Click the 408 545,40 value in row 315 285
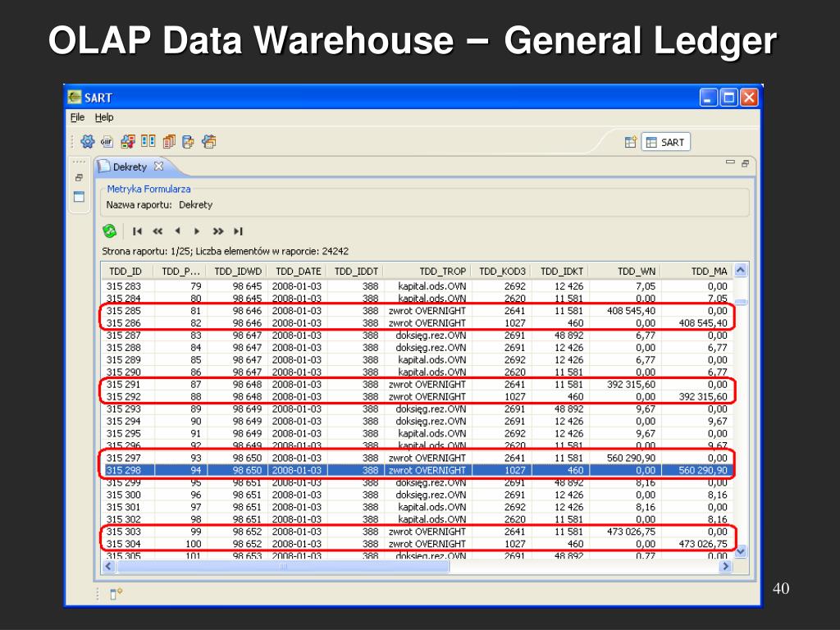Image resolution: width=840 pixels, height=630 pixels. (x=631, y=311)
